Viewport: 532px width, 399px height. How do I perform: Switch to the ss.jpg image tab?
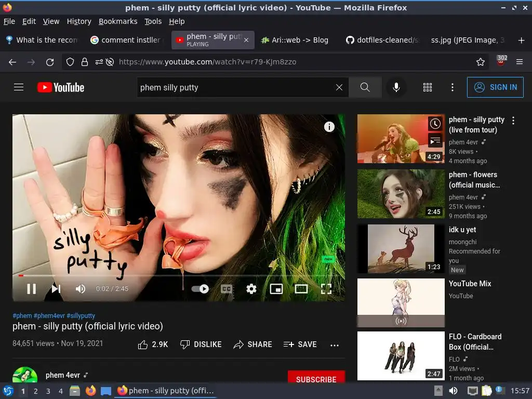coord(468,40)
